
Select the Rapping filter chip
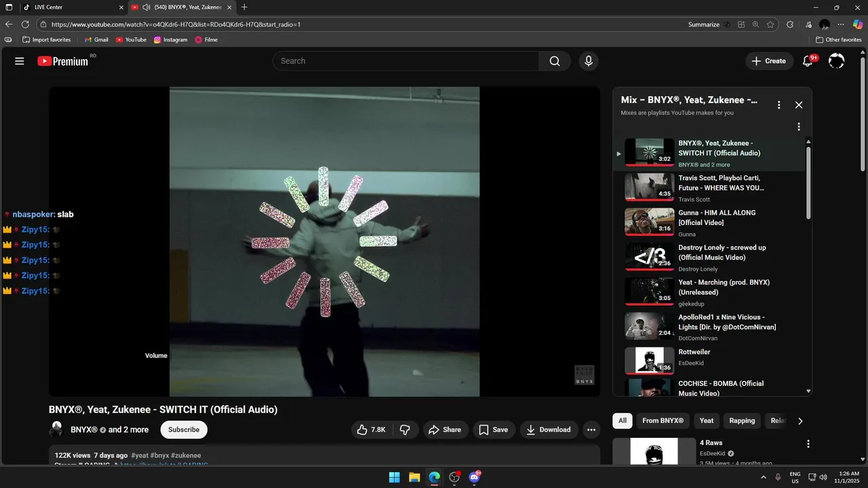742,421
